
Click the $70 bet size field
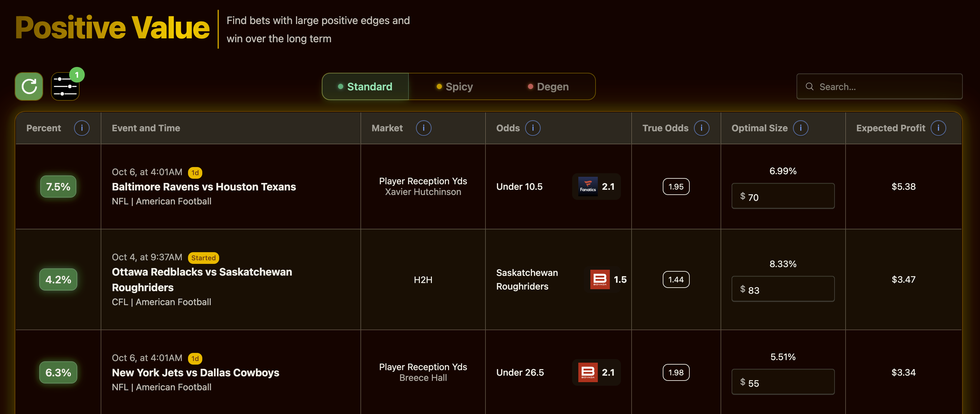click(x=783, y=197)
